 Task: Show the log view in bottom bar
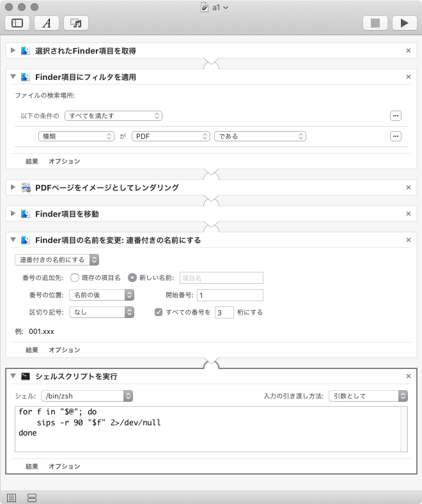click(x=12, y=498)
